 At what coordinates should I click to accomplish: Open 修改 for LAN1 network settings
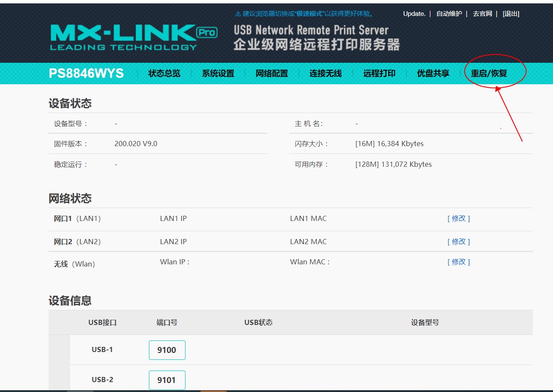click(459, 218)
